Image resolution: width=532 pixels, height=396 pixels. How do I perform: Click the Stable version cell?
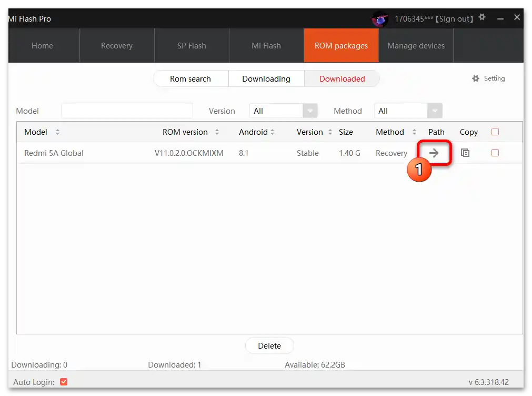pos(308,153)
